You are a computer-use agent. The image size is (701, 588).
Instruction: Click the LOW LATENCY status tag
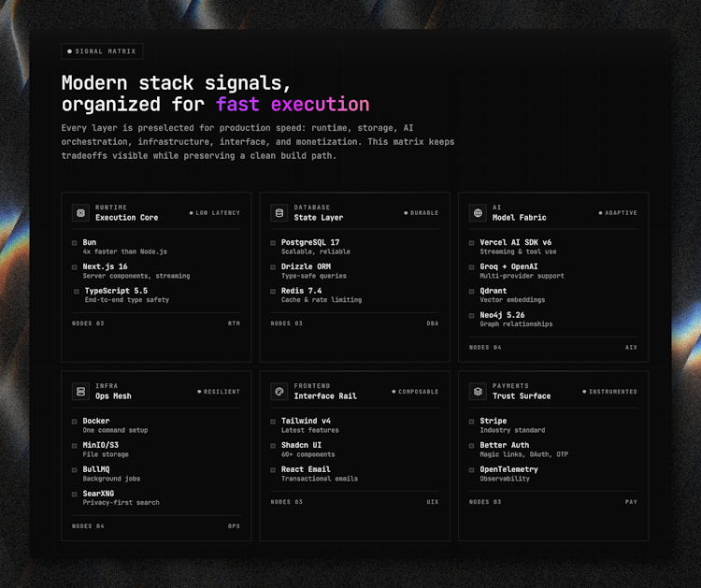(215, 213)
